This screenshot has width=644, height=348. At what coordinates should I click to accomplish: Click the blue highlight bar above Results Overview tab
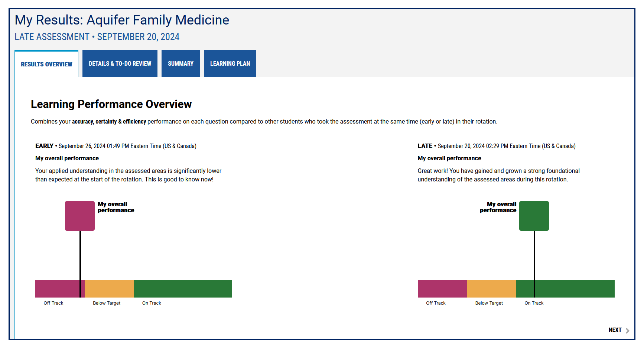click(x=46, y=51)
